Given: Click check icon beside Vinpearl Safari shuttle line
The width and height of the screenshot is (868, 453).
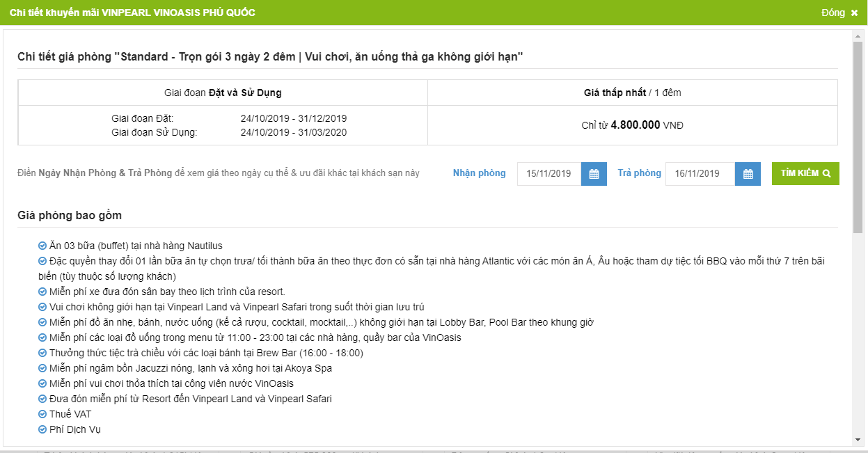Looking at the screenshot, I should [x=42, y=399].
